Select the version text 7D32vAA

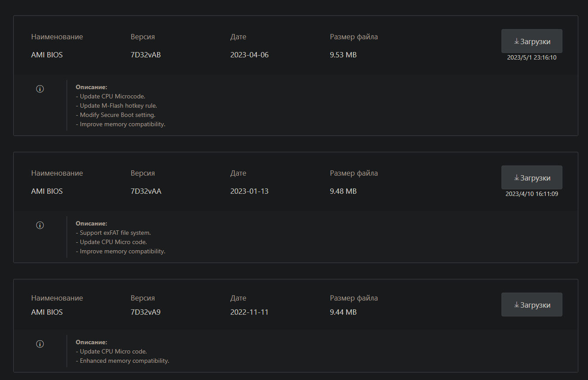pos(146,191)
